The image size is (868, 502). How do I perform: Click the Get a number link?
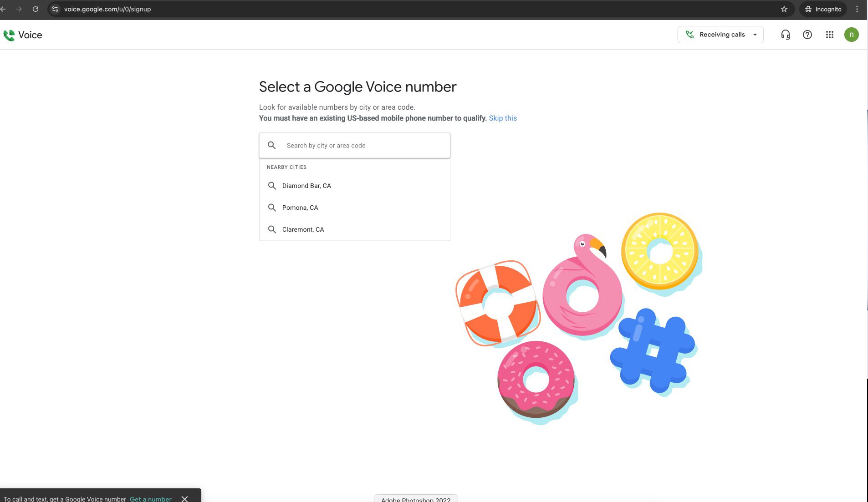(151, 499)
